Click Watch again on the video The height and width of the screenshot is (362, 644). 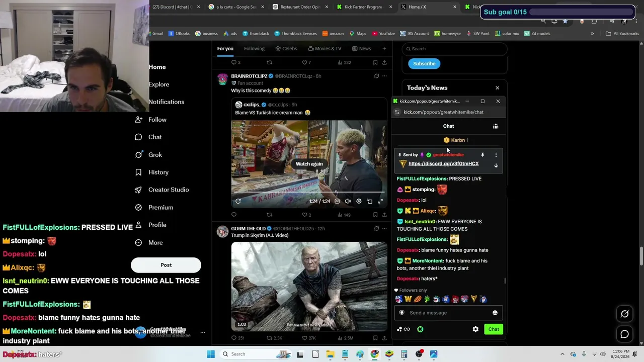(x=309, y=164)
